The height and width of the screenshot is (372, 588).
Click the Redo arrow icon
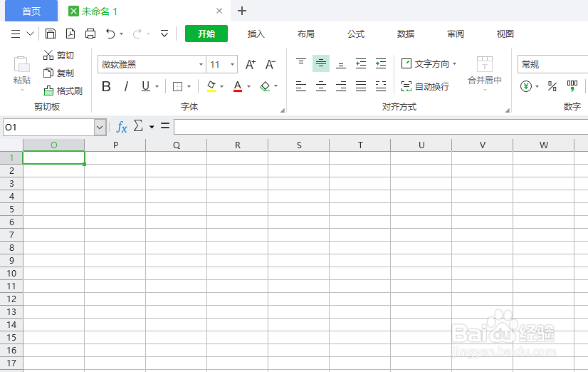(x=137, y=34)
